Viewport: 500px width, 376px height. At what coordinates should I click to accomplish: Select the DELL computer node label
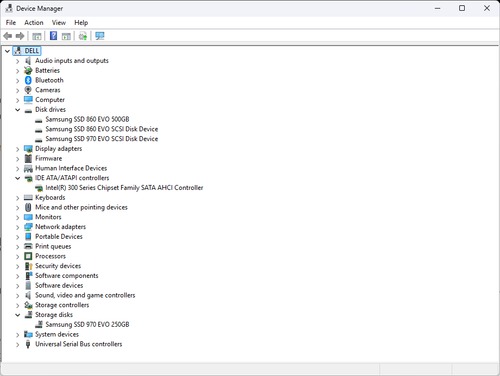[x=32, y=51]
